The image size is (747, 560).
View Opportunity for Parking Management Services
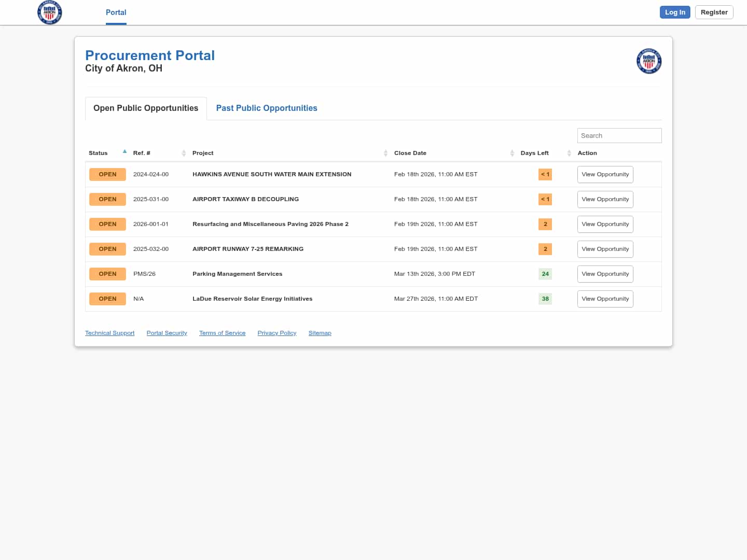click(x=605, y=274)
